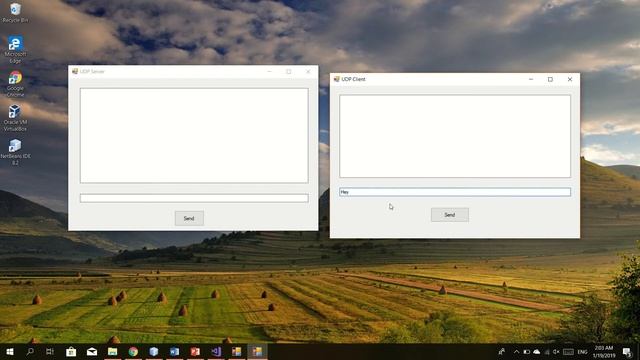
Task: Open PowerPoint from the taskbar
Action: (195, 351)
